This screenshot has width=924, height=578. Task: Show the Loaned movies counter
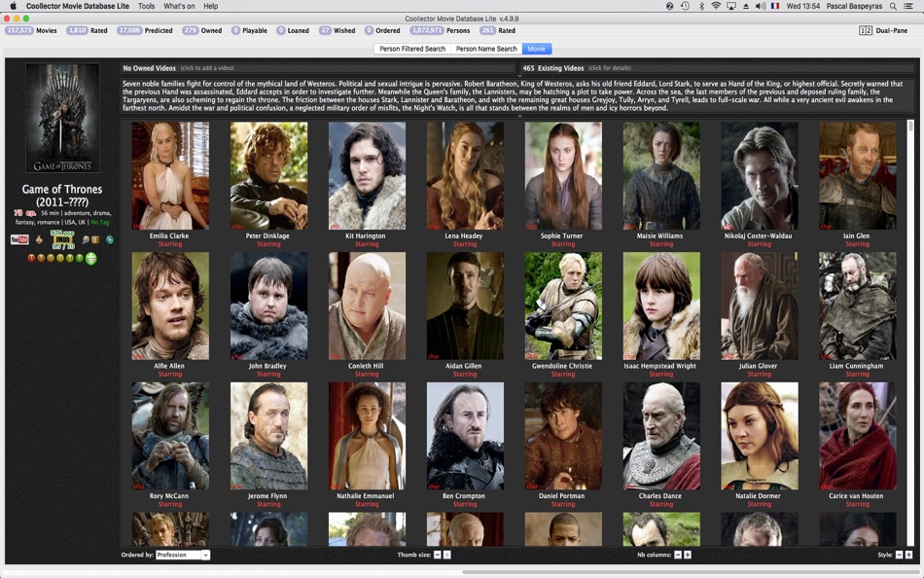(293, 30)
